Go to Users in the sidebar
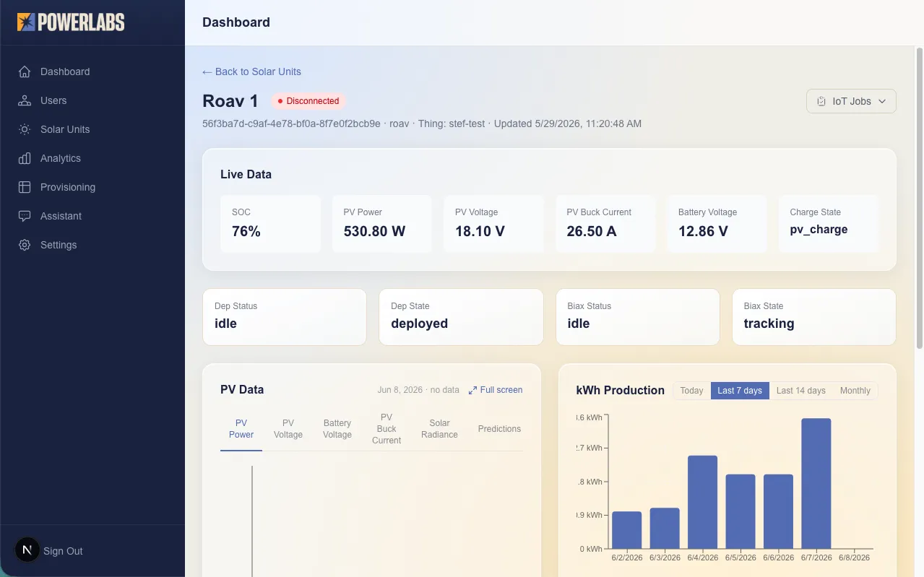Screen dimensions: 924x577 92,100
